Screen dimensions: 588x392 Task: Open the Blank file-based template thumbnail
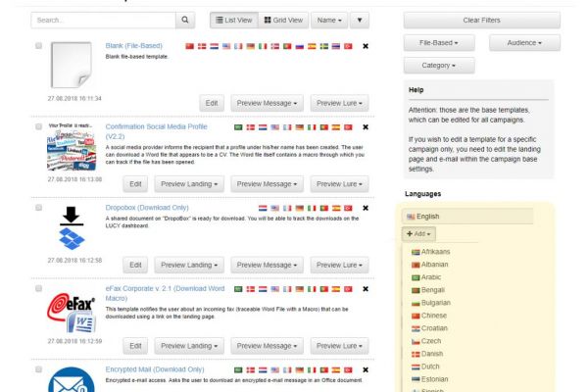tap(72, 65)
